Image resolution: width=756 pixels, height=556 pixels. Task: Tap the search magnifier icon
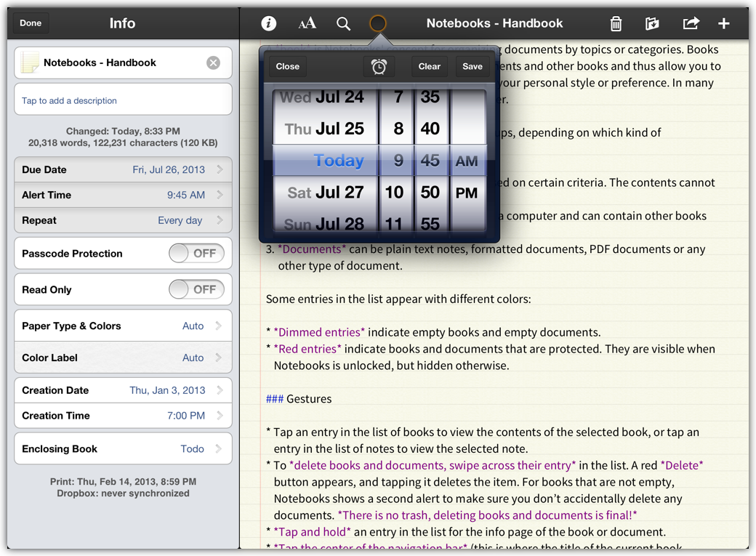point(343,24)
